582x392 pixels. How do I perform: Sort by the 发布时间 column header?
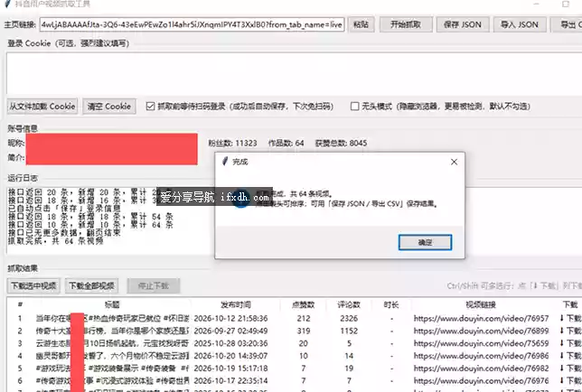coord(236,305)
